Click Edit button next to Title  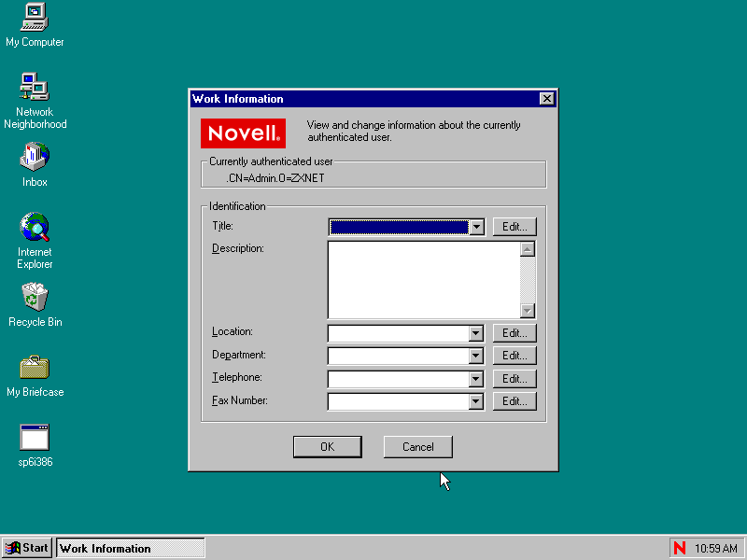[x=514, y=227]
